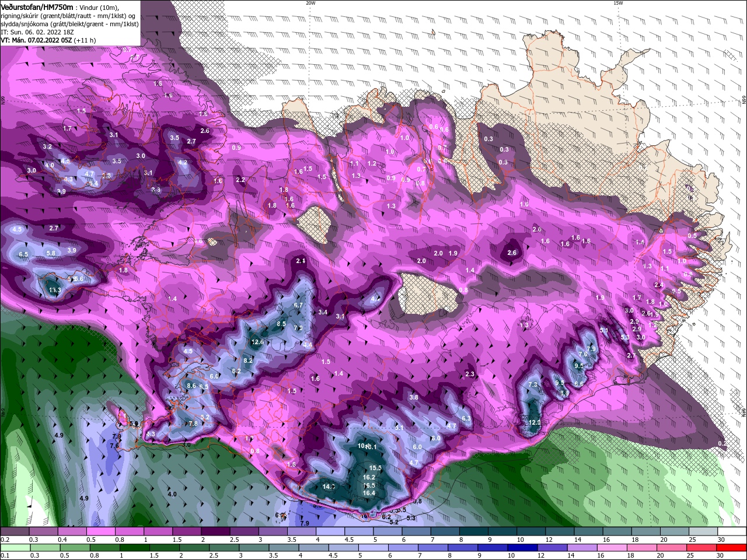
Task: Click the 0.4 label in the snow legend
Action: (x=62, y=540)
